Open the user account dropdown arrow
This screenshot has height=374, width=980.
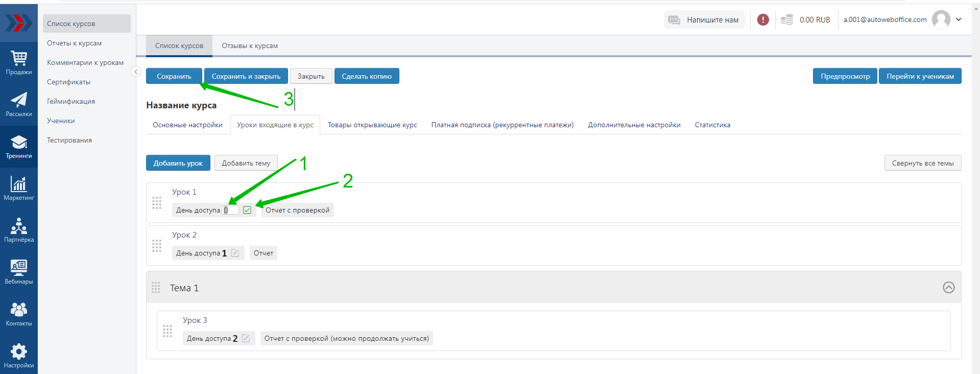959,19
